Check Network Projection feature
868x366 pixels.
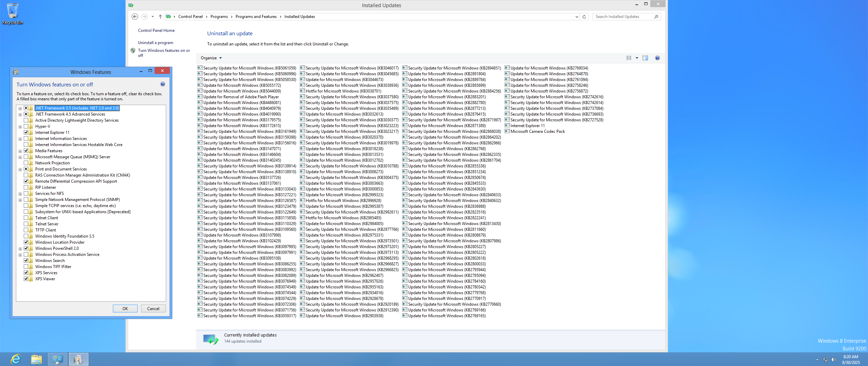[x=26, y=163]
